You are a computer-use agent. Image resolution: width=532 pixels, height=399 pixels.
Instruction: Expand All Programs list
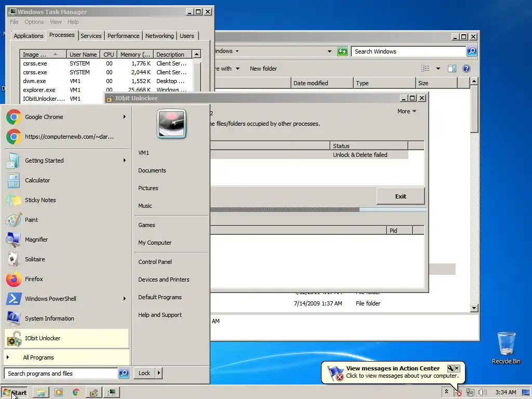coord(66,357)
